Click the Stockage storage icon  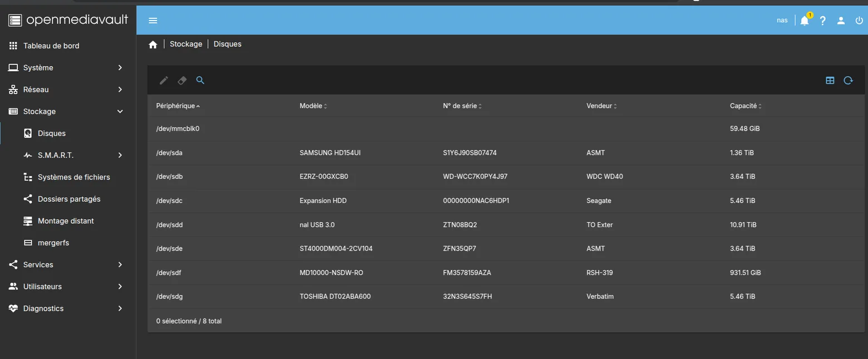tap(13, 111)
